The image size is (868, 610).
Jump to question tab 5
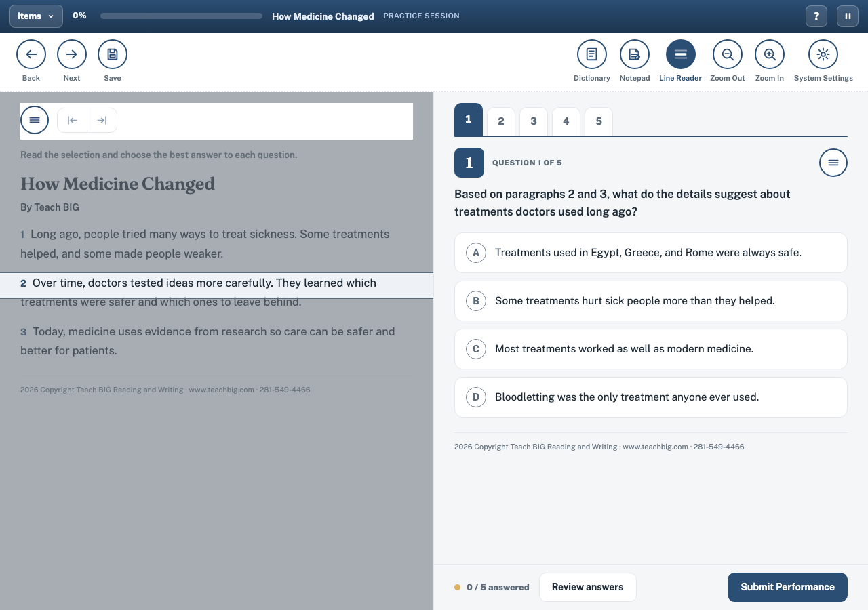click(599, 121)
